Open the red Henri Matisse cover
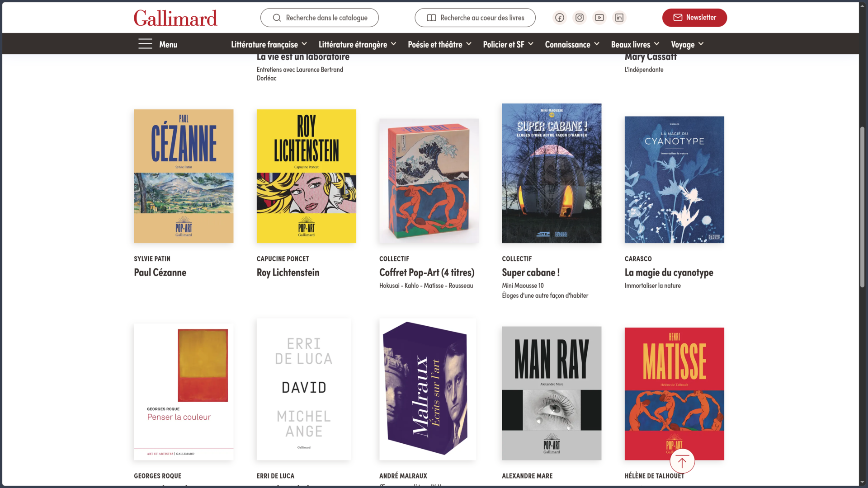The width and height of the screenshot is (868, 488). coord(674,394)
